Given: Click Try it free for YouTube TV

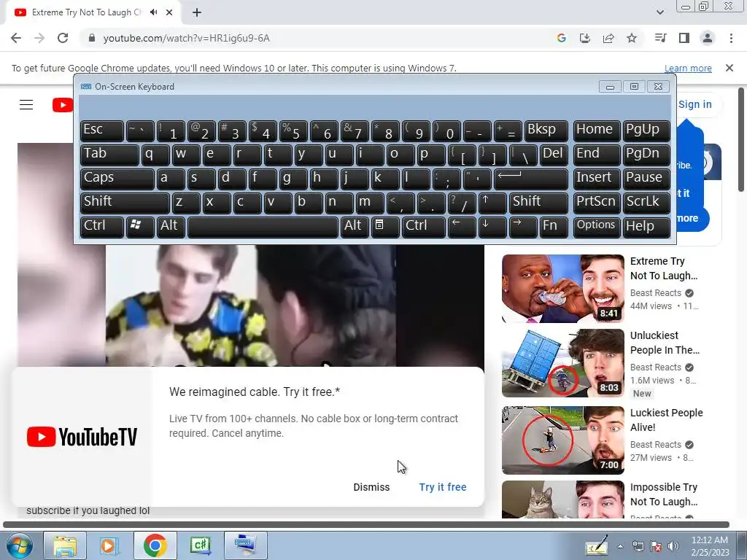Looking at the screenshot, I should (443, 487).
